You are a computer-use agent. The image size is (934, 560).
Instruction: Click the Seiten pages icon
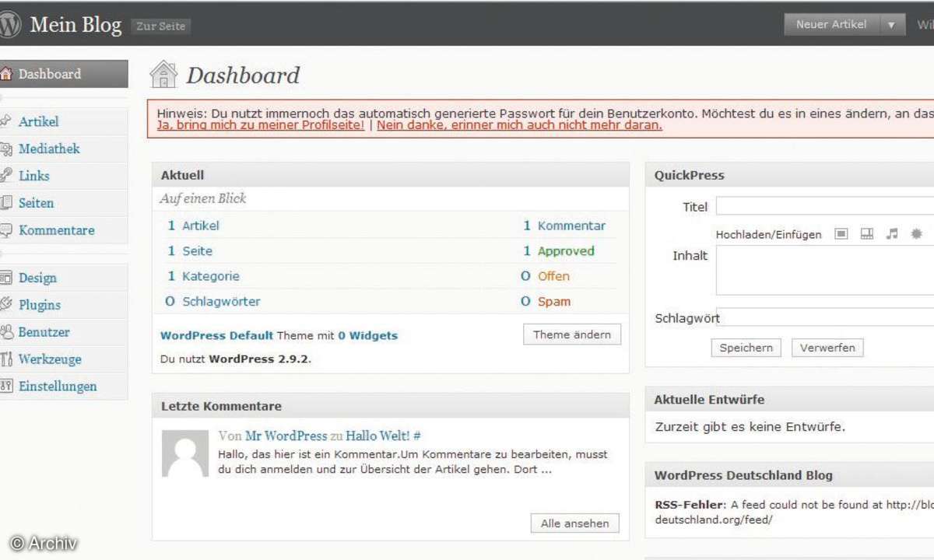6,203
